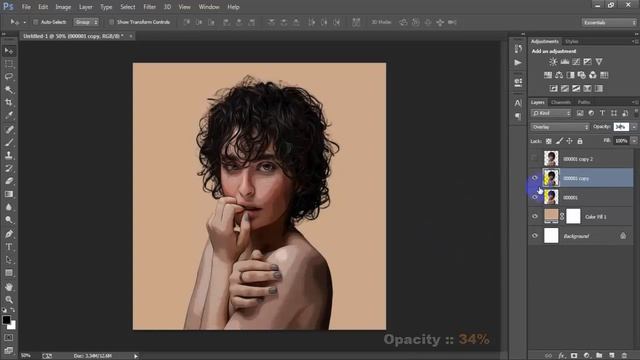Click the Opacity value field
Image resolution: width=640 pixels, height=360 pixels.
coord(621,127)
